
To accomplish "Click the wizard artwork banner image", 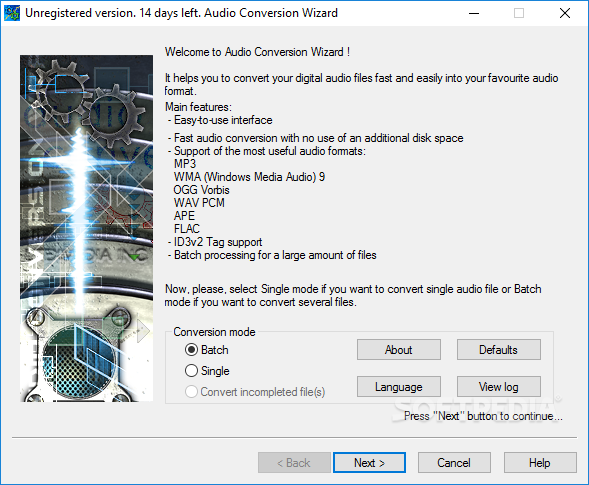I will pos(86,228).
